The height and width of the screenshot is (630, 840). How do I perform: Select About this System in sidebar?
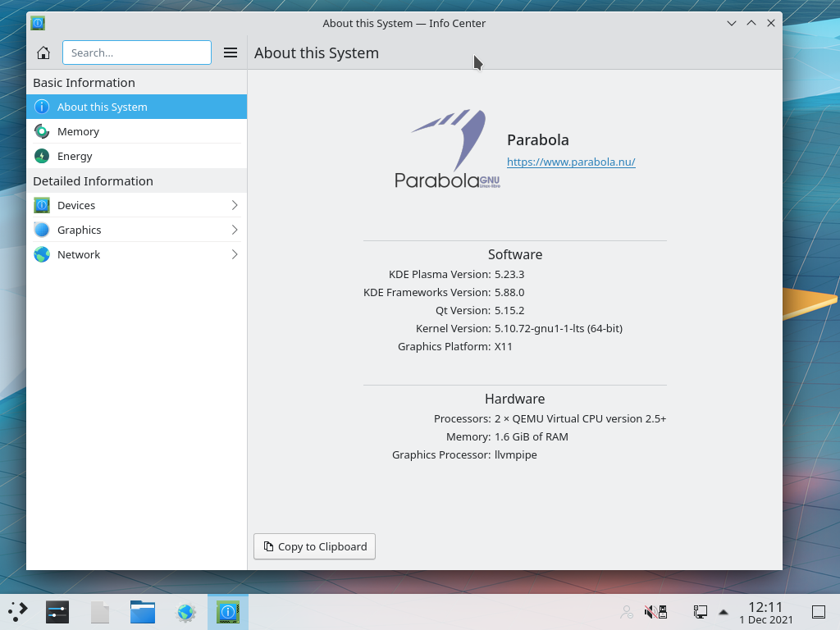pos(137,107)
